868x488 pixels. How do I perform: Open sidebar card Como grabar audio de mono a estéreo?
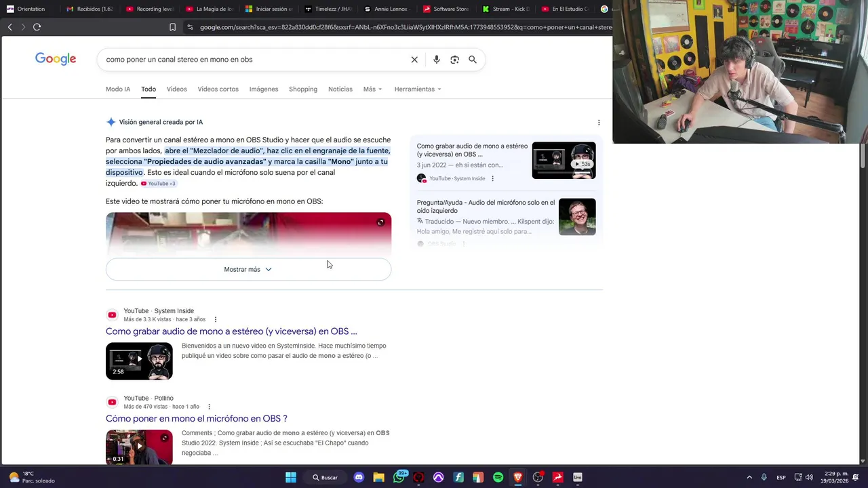click(x=472, y=150)
